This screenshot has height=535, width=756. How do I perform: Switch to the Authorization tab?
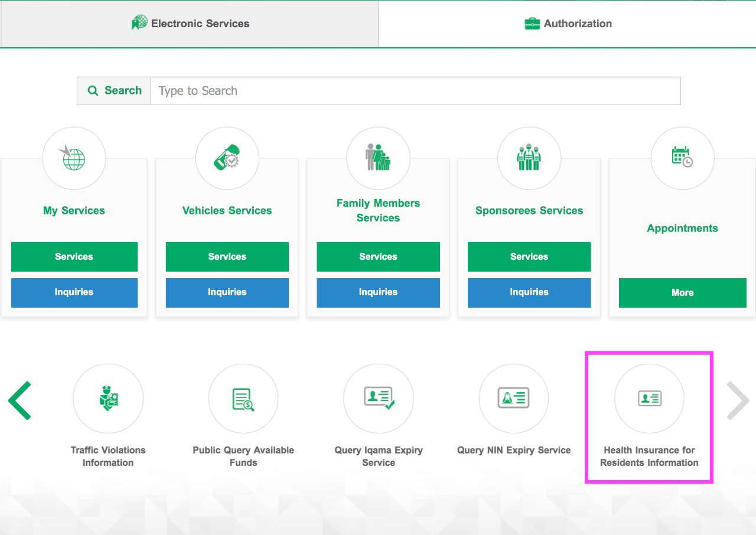tap(568, 24)
